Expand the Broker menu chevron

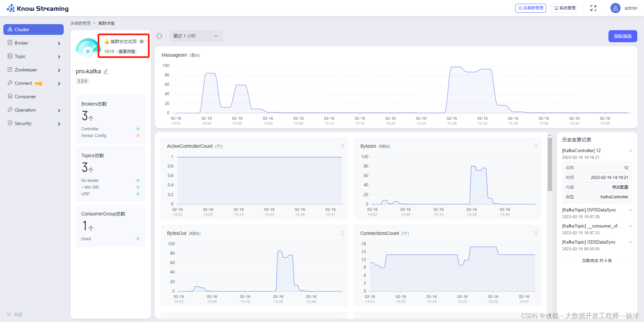59,43
